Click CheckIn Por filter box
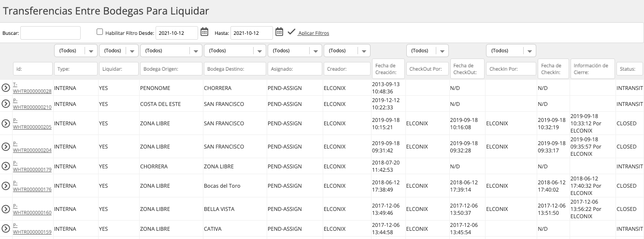The height and width of the screenshot is (239, 644). (511, 69)
